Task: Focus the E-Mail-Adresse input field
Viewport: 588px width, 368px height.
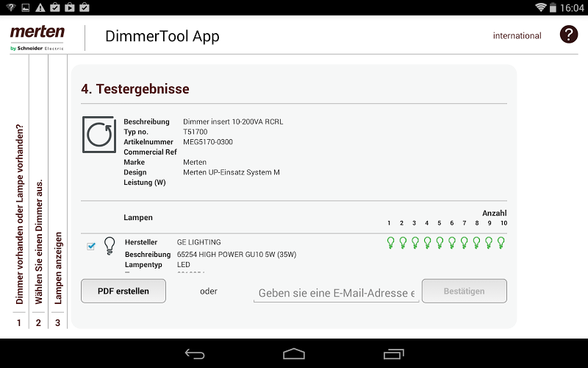Action: pyautogui.click(x=336, y=293)
